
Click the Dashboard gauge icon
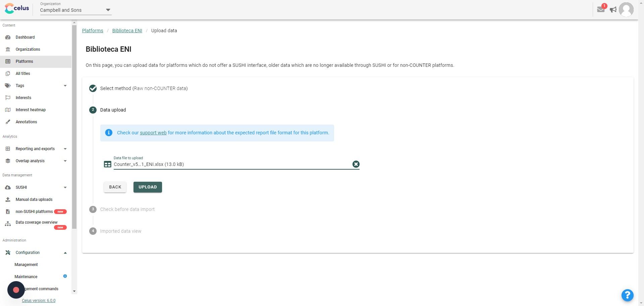tap(8, 37)
